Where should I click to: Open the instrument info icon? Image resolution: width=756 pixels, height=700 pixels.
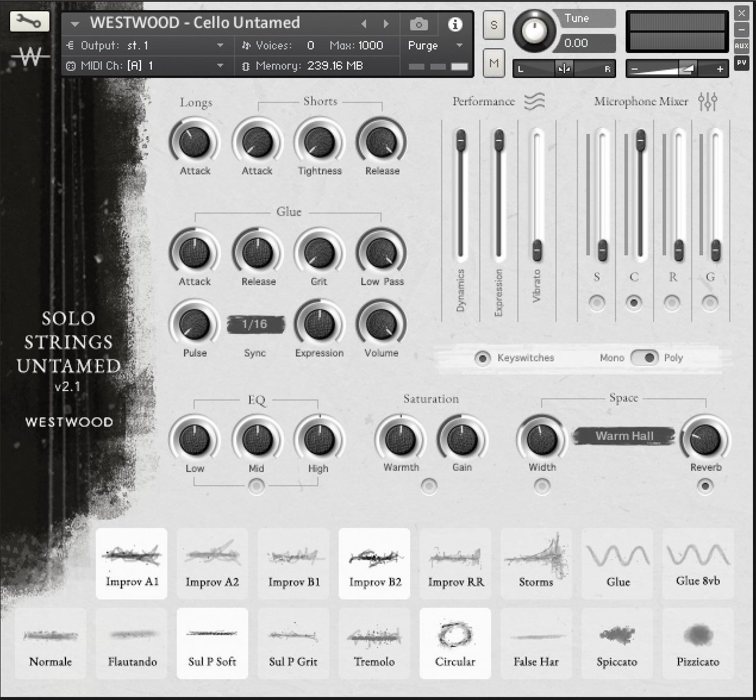tap(455, 25)
